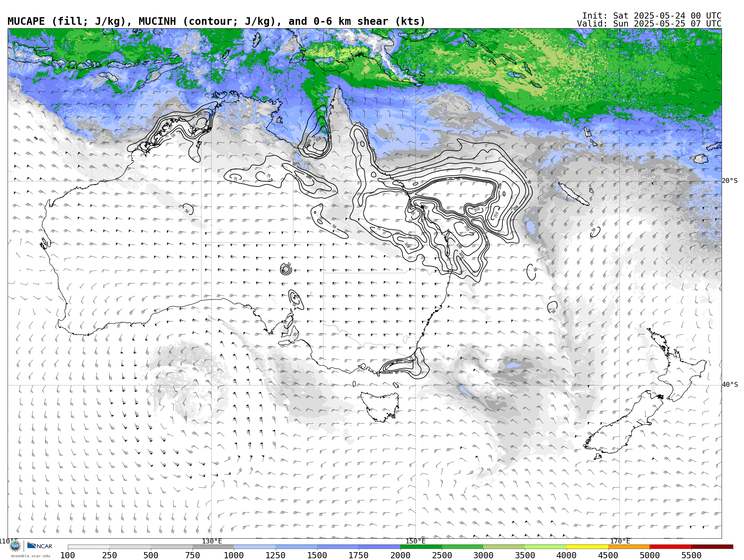Pick the lightest gray 100–250 colorbar swatch
This screenshot has width=744, height=560.
(89, 547)
